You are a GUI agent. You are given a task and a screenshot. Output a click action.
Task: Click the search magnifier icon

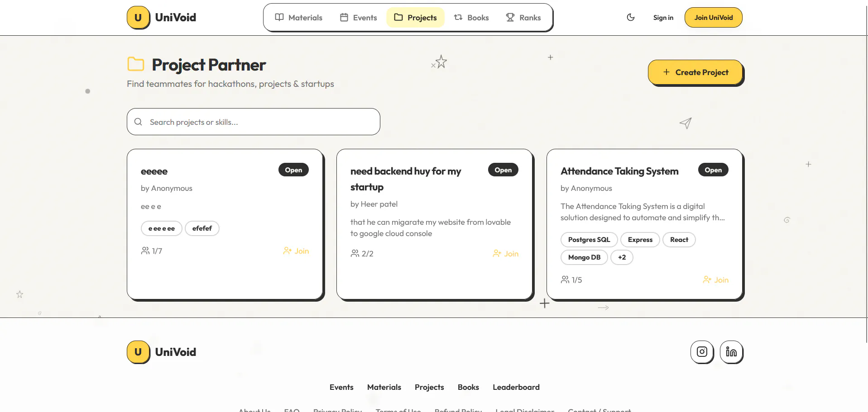(x=139, y=122)
